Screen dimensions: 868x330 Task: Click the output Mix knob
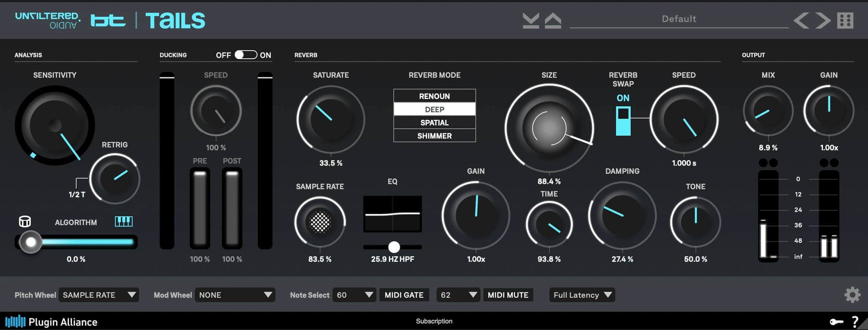click(768, 110)
